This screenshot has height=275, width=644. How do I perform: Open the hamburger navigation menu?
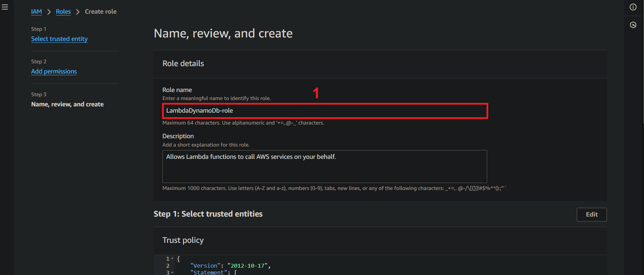(x=5, y=7)
